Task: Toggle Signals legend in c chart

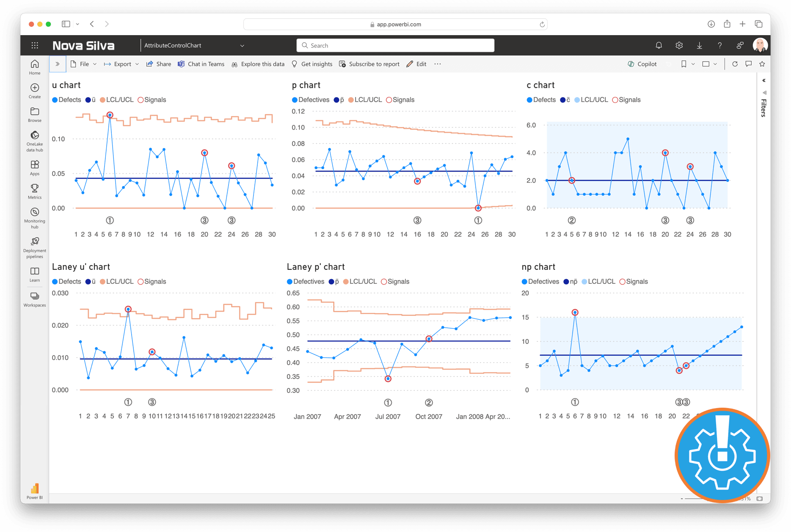Action: click(x=626, y=100)
